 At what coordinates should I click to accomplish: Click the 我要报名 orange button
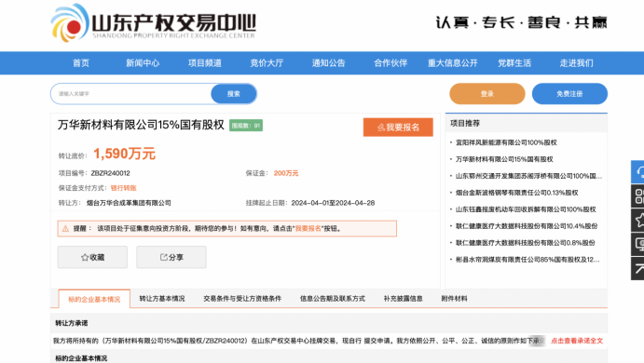[x=398, y=128]
